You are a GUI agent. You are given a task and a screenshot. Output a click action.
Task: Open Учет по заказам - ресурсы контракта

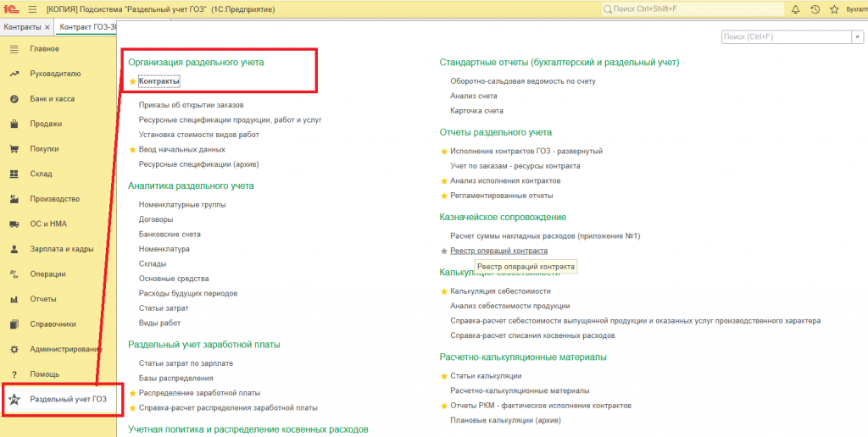[x=515, y=166]
